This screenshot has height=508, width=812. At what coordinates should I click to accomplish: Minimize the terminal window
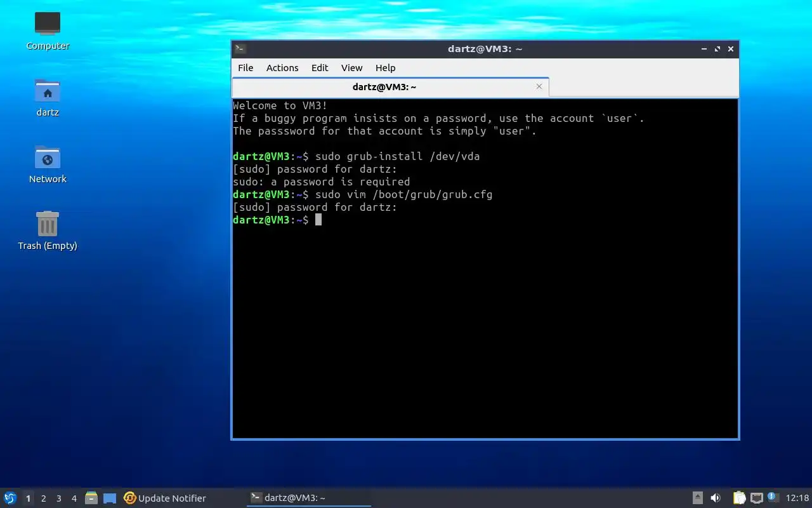(x=704, y=49)
